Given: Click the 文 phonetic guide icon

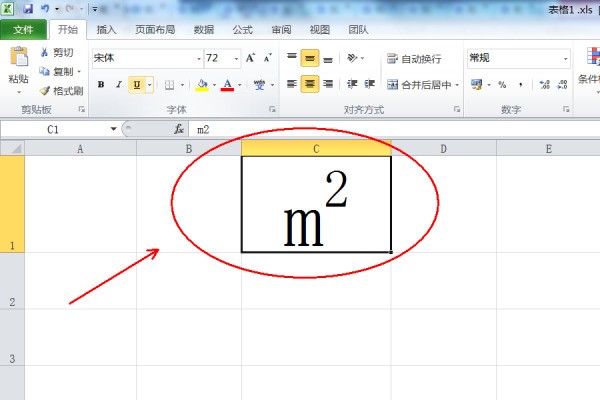Looking at the screenshot, I should (x=259, y=85).
